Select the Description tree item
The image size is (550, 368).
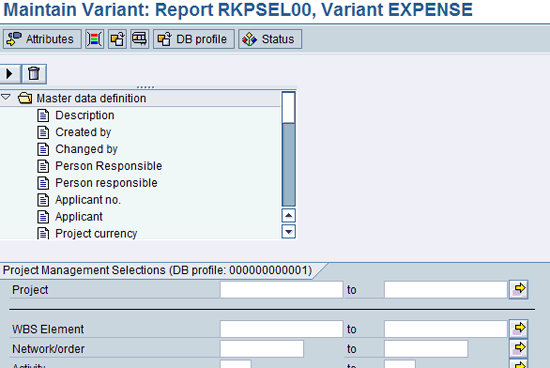[85, 115]
